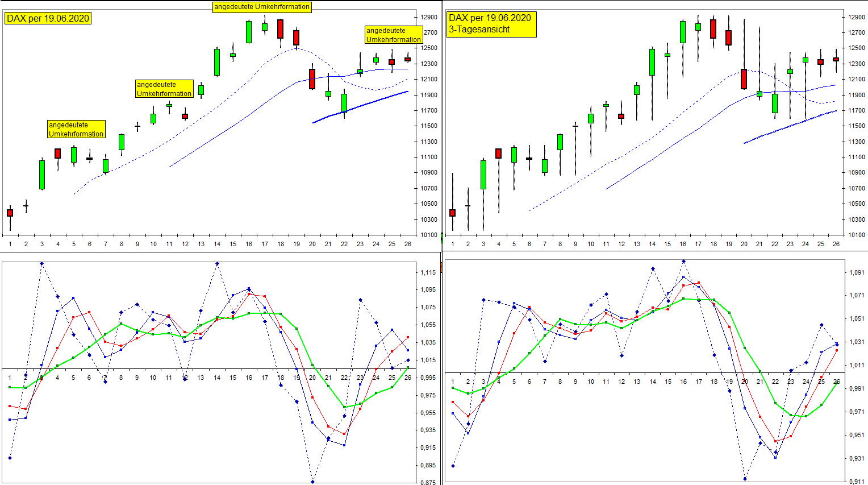The image size is (868, 485).
Task: Click 12900 on the 3-Tagesansicht price axis
Action: [x=857, y=18]
